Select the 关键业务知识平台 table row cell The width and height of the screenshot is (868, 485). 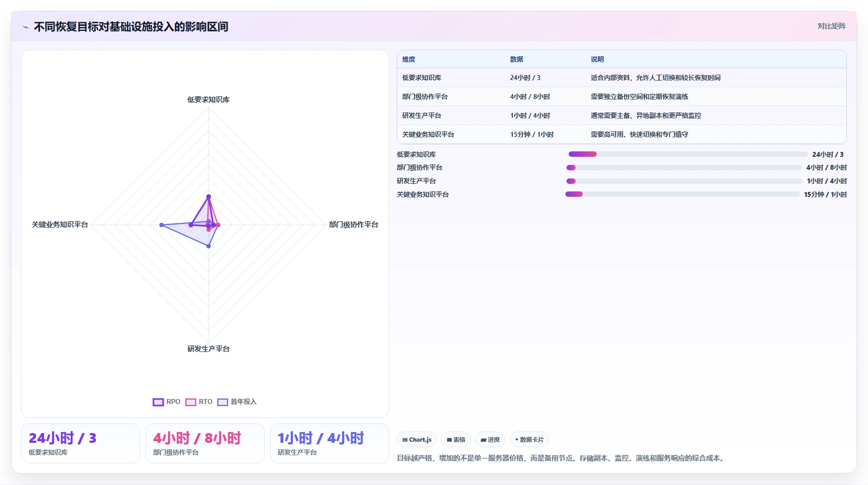pos(428,135)
